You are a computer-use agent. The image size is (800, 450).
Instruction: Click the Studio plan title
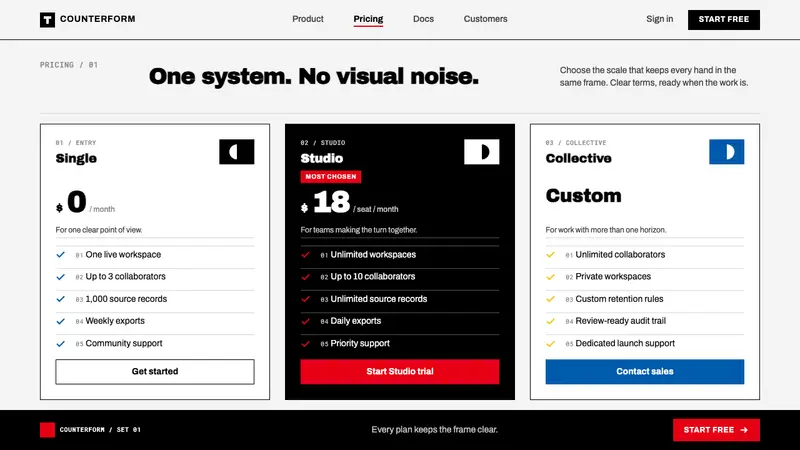(321, 158)
